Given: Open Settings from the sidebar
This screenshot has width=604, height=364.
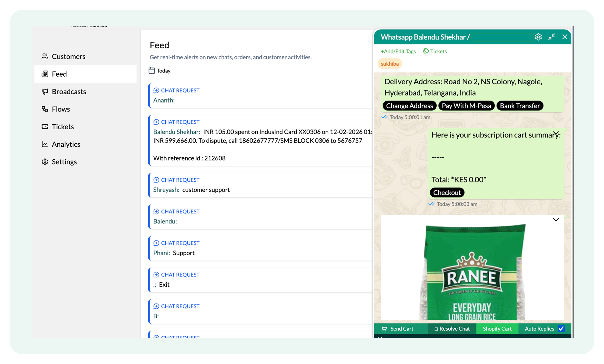Looking at the screenshot, I should coord(64,162).
